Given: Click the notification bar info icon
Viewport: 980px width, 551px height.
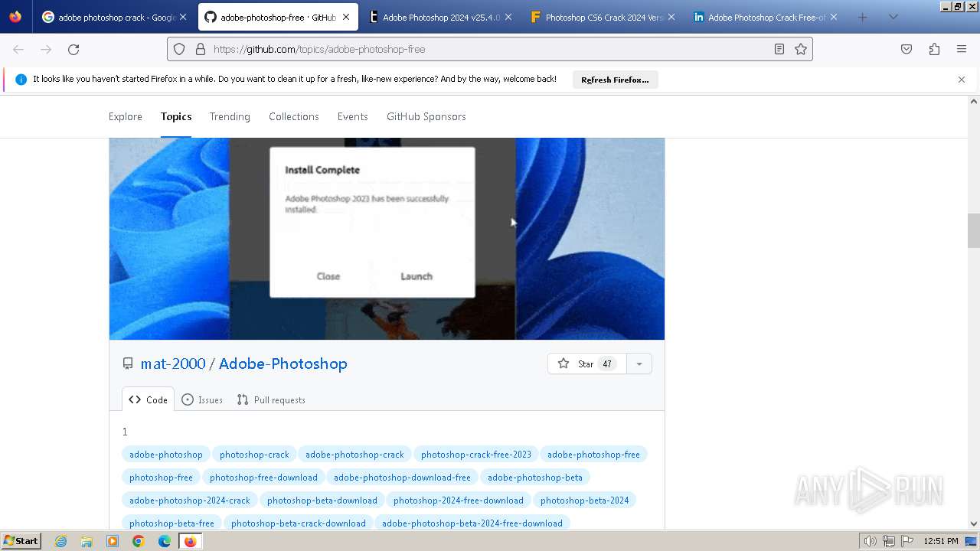Looking at the screenshot, I should 21,80.
